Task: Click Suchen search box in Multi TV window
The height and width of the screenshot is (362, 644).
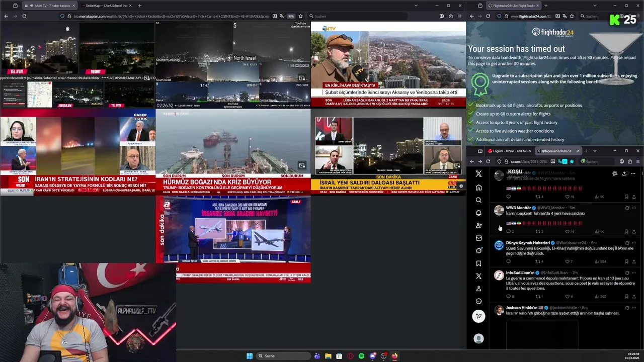Action: click(x=357, y=16)
